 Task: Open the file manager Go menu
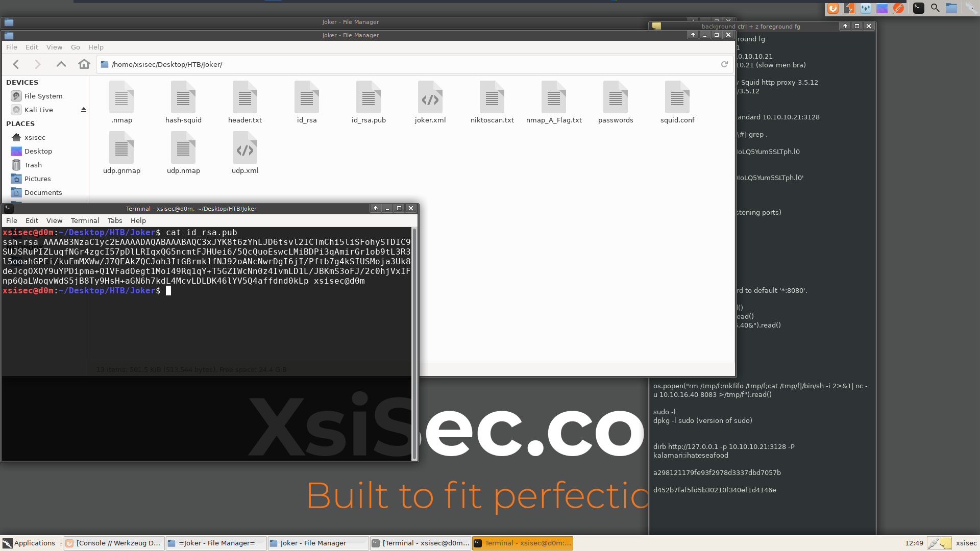pos(75,47)
